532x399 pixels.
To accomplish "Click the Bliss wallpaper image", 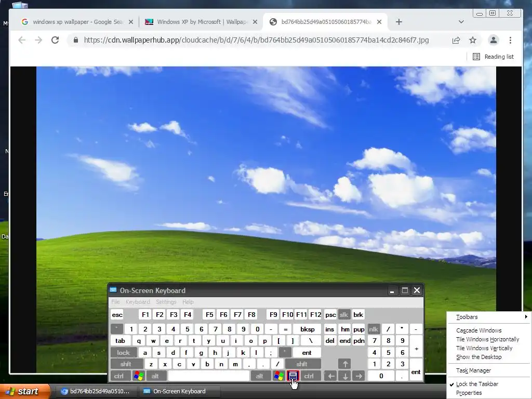I will [266, 175].
